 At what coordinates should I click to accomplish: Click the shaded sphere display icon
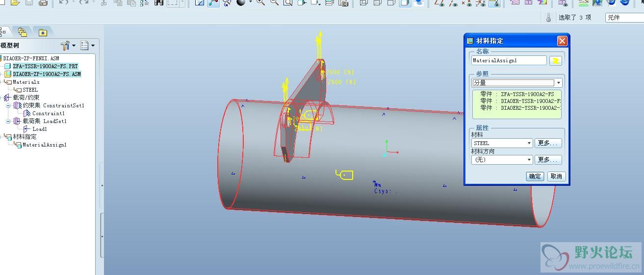(x=240, y=2)
